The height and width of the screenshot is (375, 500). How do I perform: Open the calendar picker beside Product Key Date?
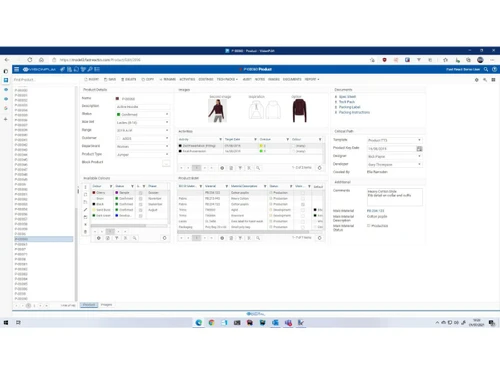[x=419, y=149]
